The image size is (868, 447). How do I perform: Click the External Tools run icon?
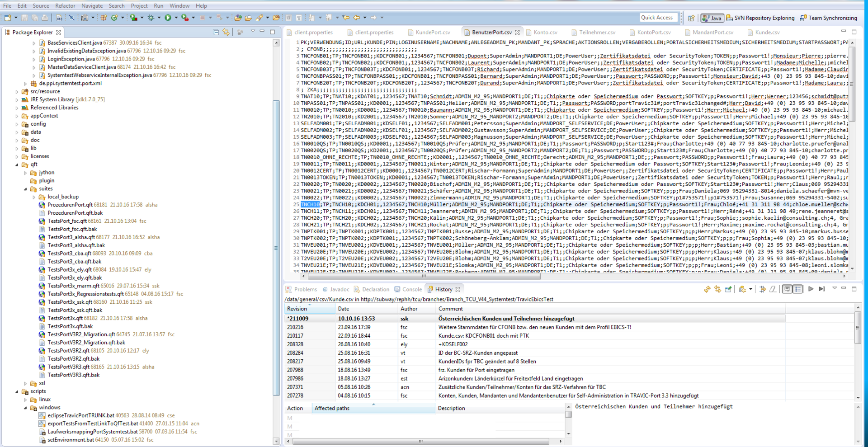point(184,18)
